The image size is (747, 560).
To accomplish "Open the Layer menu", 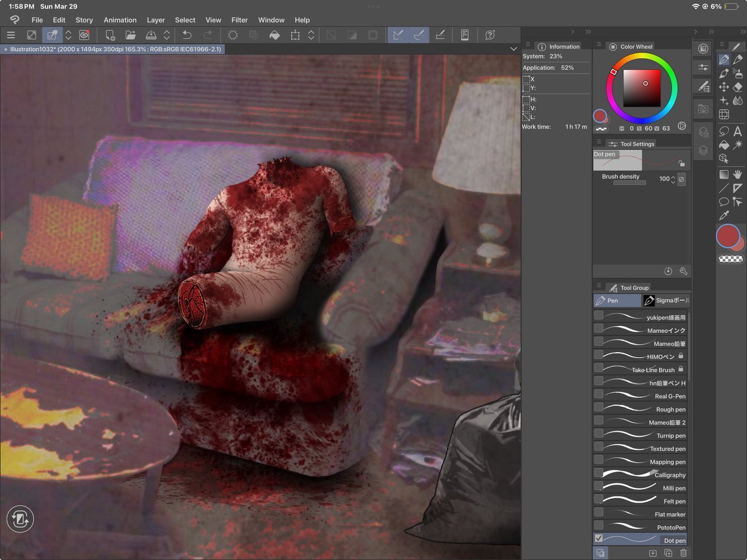I will [156, 20].
